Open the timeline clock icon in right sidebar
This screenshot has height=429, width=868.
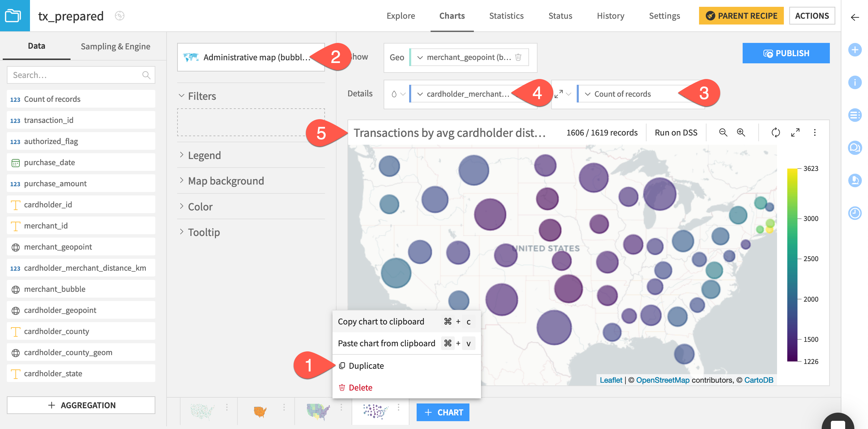point(855,213)
